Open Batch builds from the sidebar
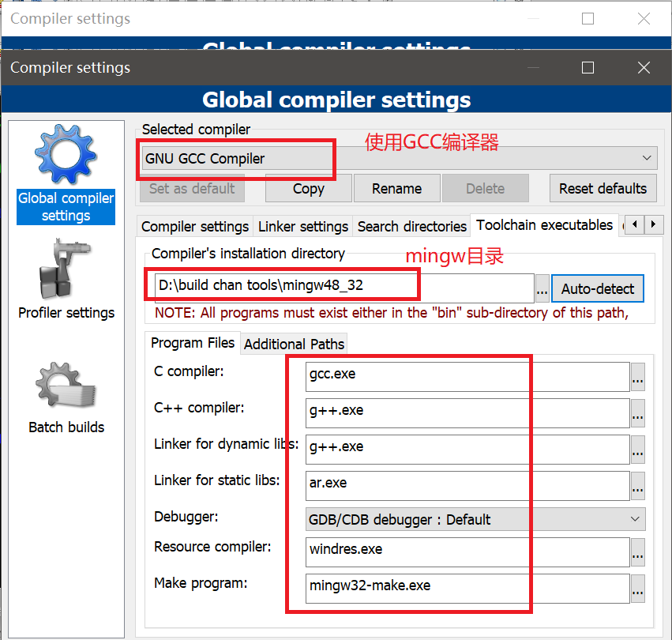672x640 pixels. point(66,395)
